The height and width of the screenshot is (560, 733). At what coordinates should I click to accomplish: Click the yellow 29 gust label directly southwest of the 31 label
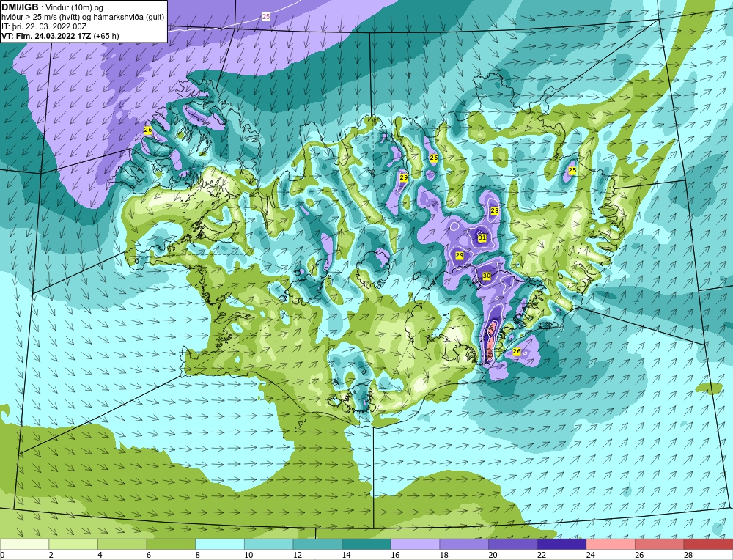460,255
